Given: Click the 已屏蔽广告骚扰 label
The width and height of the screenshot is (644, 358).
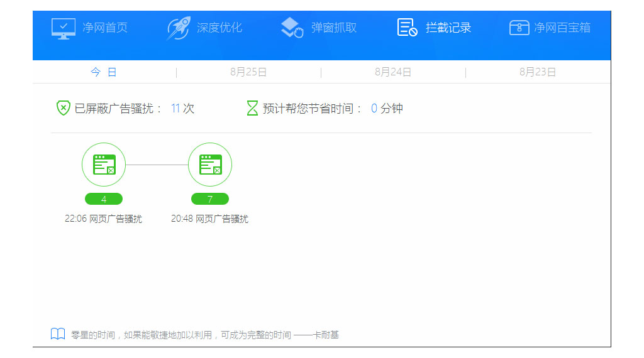Looking at the screenshot, I should pos(118,109).
